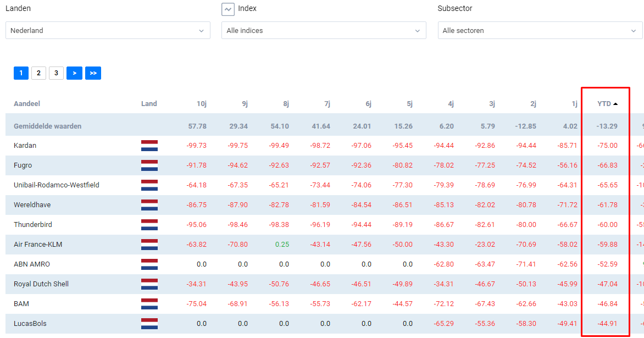Screen dimensions: 644x338
Task: Go to page 3
Action: tap(56, 73)
